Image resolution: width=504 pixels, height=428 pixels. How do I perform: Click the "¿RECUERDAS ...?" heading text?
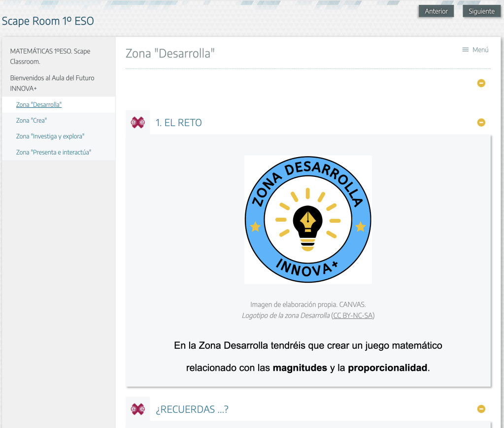point(192,409)
